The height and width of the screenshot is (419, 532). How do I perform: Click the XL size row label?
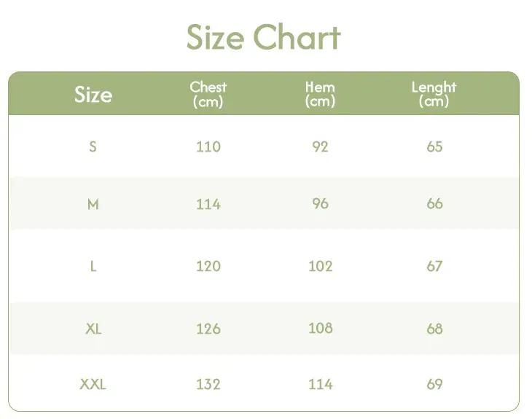[x=93, y=329]
